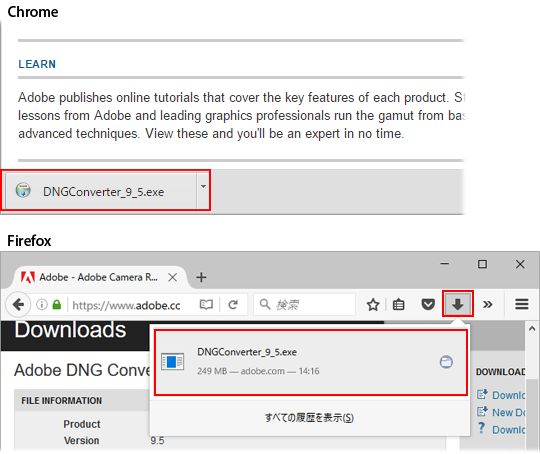Viewport: 540px width, 454px height.
Task: Open the Firefox downloads arrow button
Action: [457, 304]
